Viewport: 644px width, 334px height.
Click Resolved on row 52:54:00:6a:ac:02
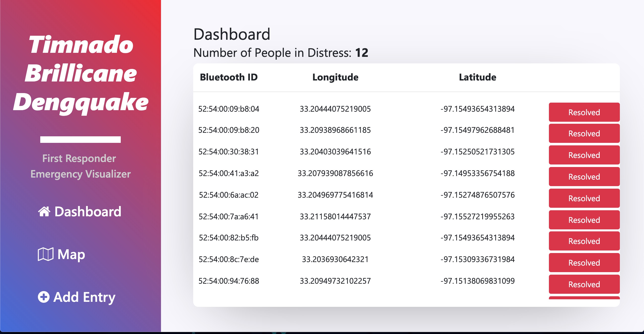pos(584,198)
